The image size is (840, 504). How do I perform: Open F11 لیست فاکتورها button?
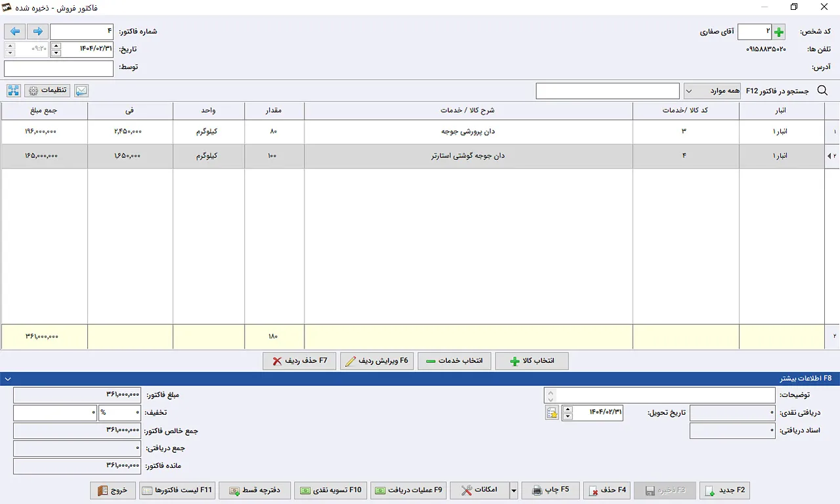(x=177, y=490)
